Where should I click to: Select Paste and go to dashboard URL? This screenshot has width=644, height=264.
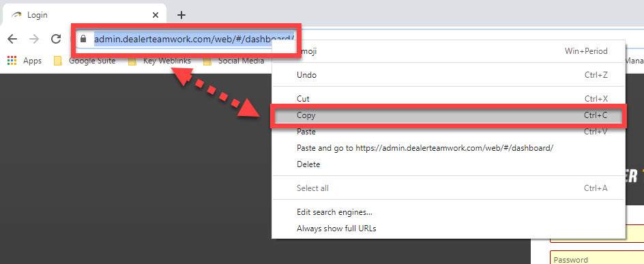coord(448,148)
